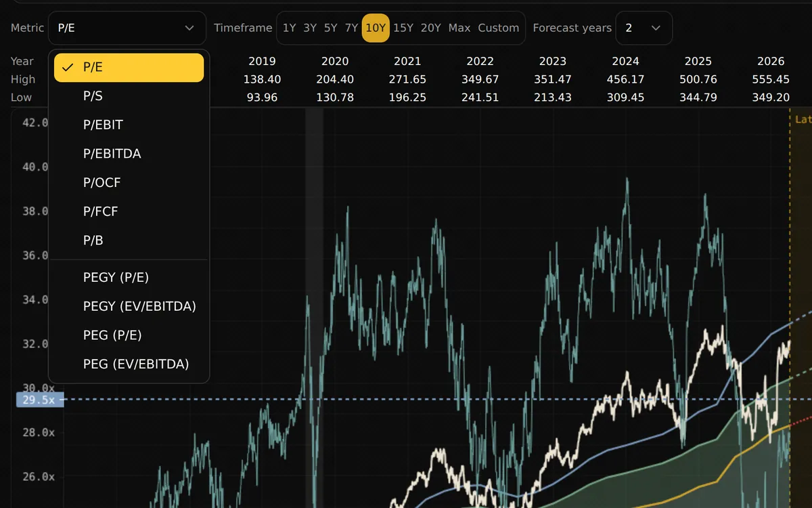Click the High value 456.17
Screen dimensions: 812x508
pos(626,79)
